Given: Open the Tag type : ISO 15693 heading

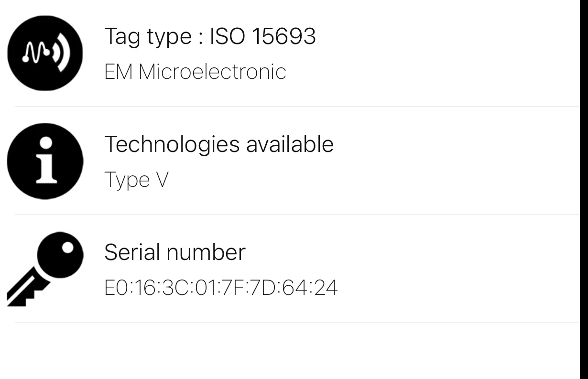Looking at the screenshot, I should (x=210, y=36).
